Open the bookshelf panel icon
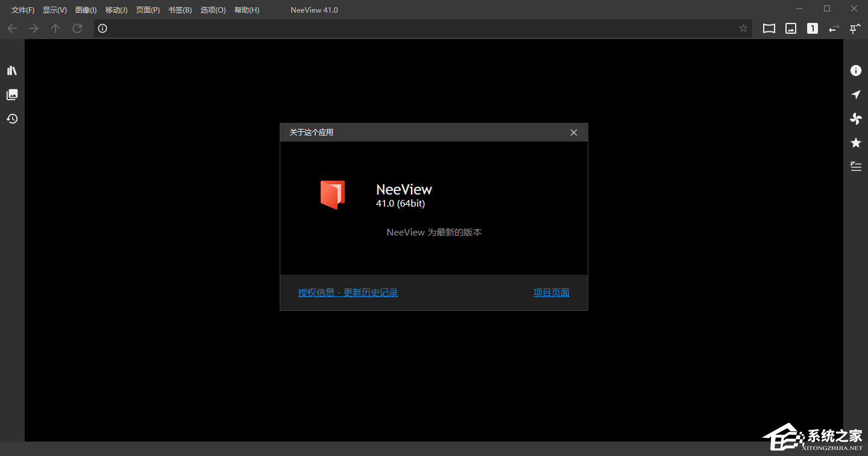This screenshot has height=456, width=868. 12,70
